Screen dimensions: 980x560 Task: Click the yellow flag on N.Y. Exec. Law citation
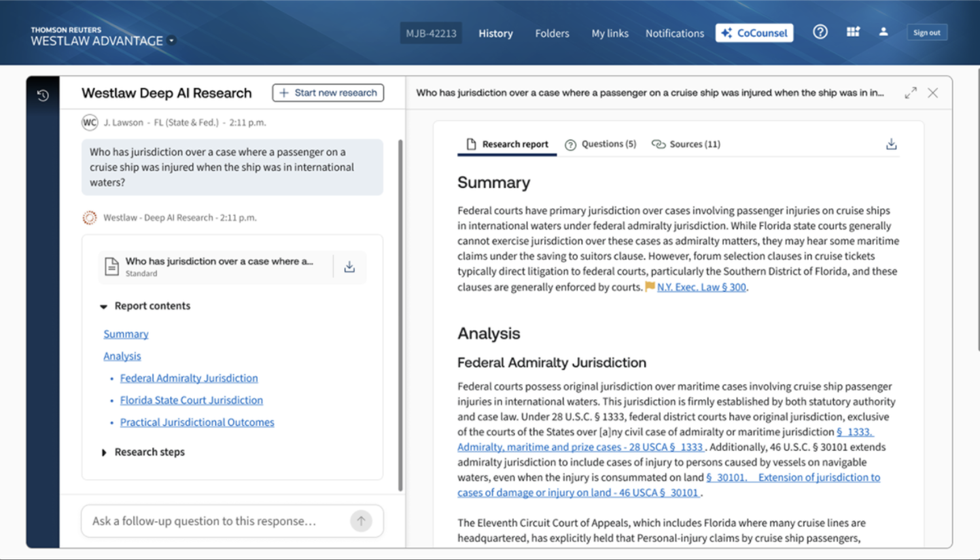tap(650, 287)
